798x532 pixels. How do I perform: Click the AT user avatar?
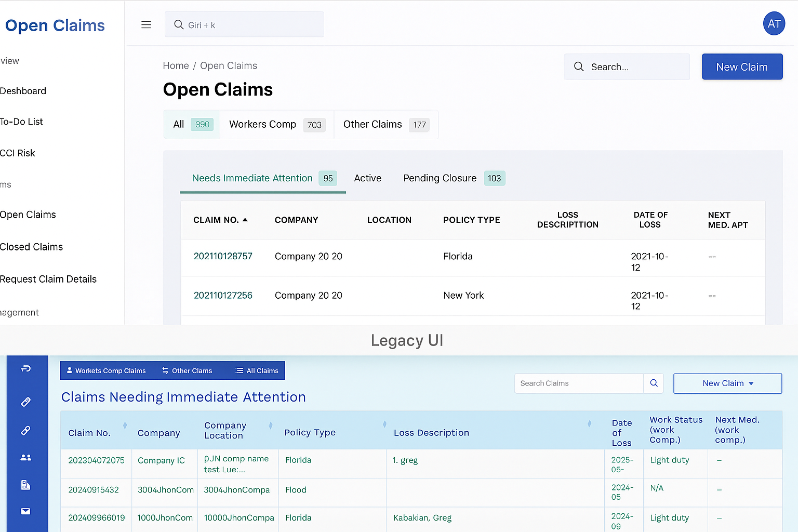pyautogui.click(x=774, y=23)
